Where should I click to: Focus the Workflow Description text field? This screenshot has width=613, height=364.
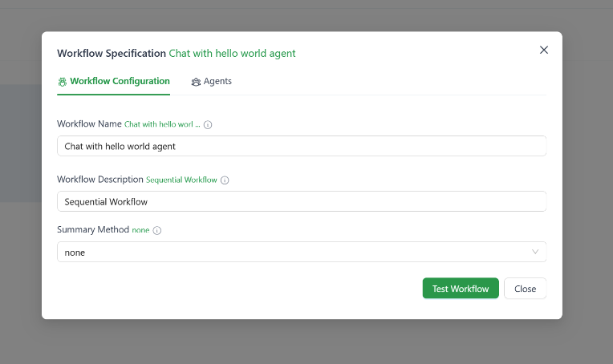tap(302, 201)
